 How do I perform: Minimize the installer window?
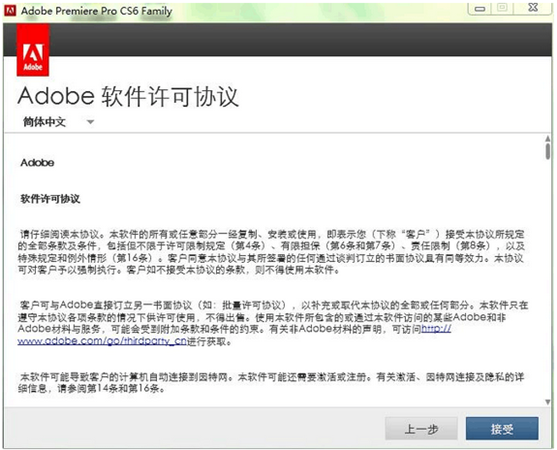point(480,9)
